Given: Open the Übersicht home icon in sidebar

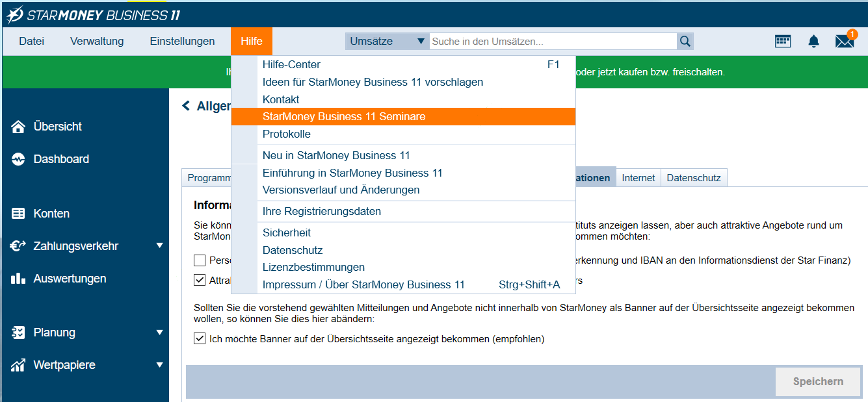Looking at the screenshot, I should 18,126.
